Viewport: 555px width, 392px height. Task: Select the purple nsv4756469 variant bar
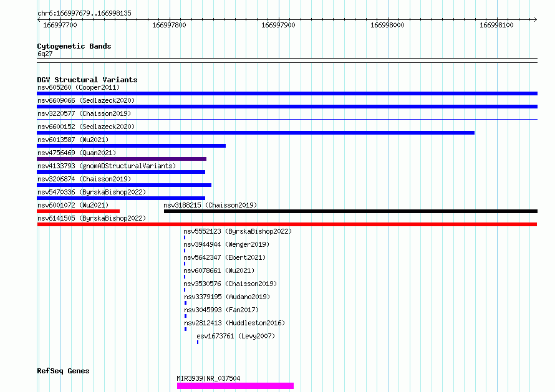[x=122, y=159]
